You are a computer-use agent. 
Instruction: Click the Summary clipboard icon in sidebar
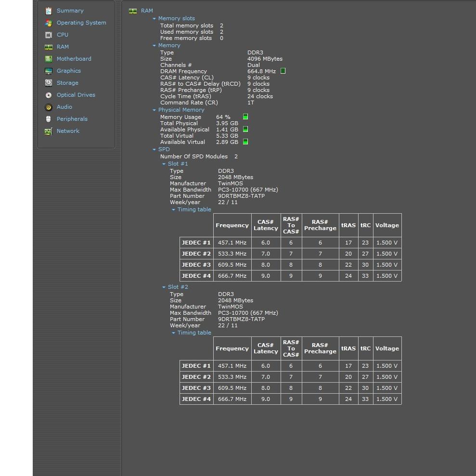point(48,11)
